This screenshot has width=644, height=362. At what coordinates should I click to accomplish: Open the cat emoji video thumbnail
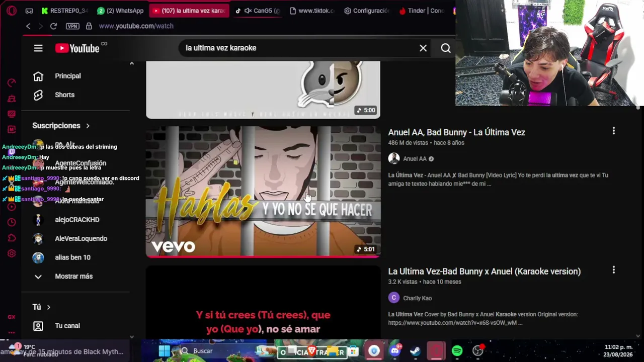(263, 90)
